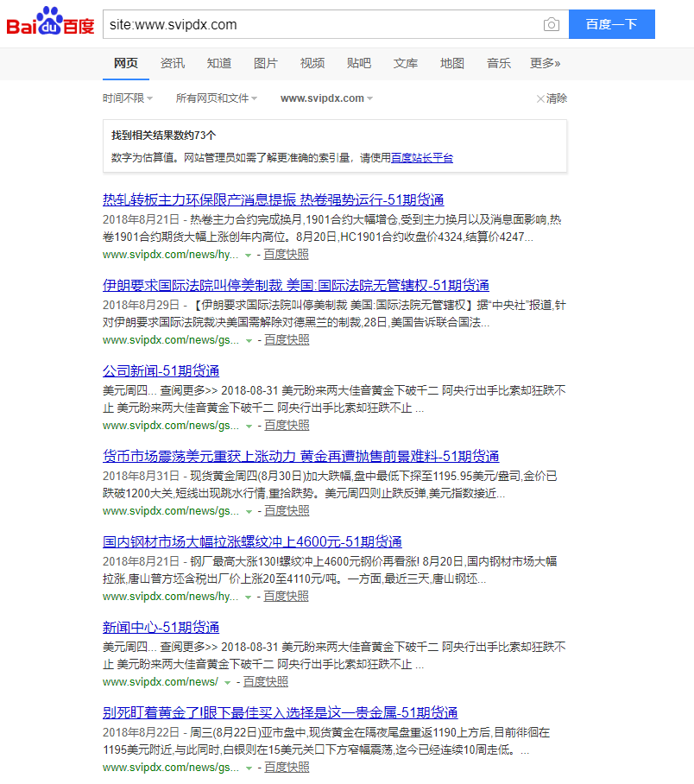Screen dimensions: 694x784
Task: Click the green arrow beside first result URL
Action: pyautogui.click(x=248, y=255)
